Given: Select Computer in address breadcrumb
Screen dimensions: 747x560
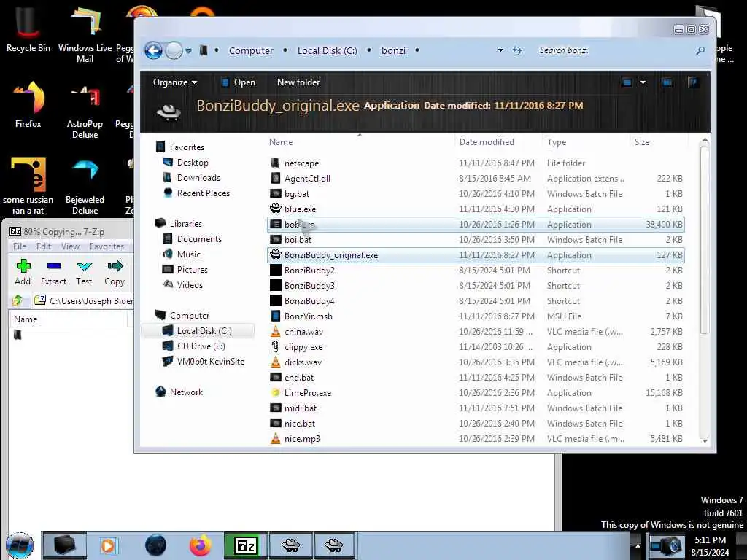Looking at the screenshot, I should click(x=251, y=50).
